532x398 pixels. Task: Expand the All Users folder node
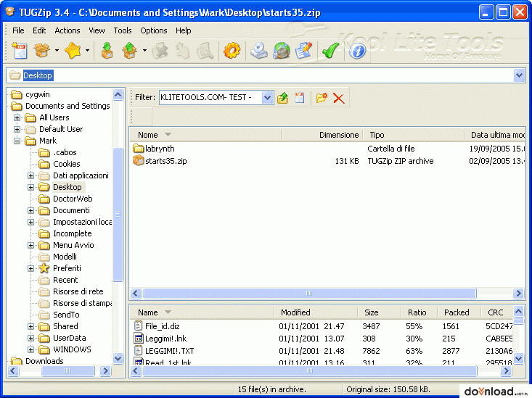[17, 118]
